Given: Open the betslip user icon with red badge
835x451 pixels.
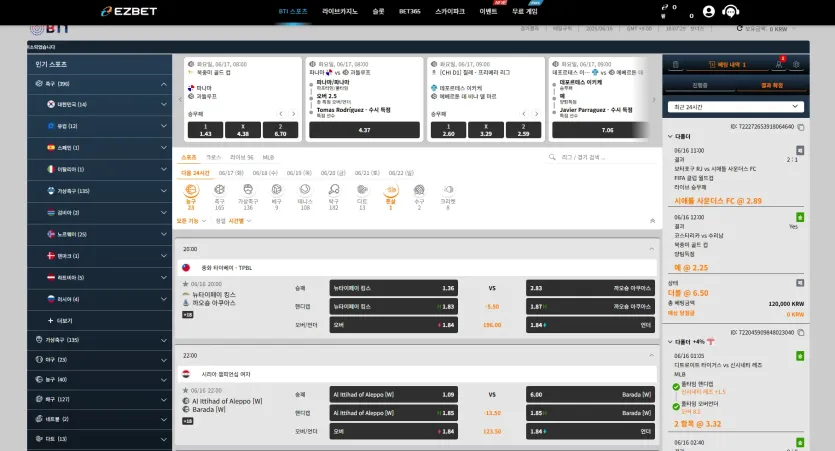Looking at the screenshot, I should pos(779,64).
